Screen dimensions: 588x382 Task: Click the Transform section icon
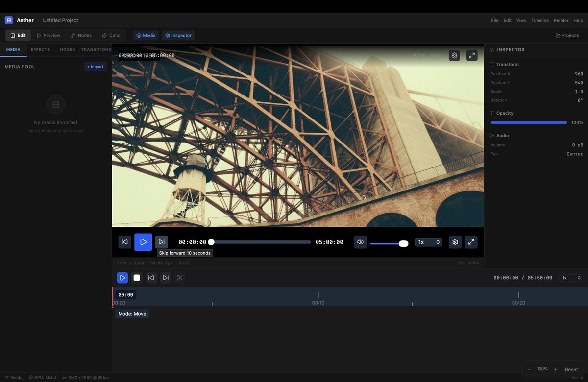pyautogui.click(x=491, y=65)
